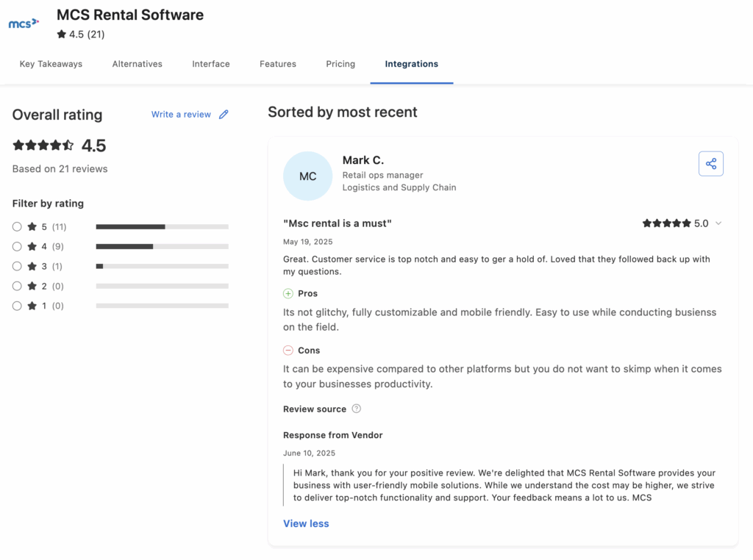Click the star icon beside 4.5 (21) header
This screenshot has height=560, width=753.
[62, 34]
